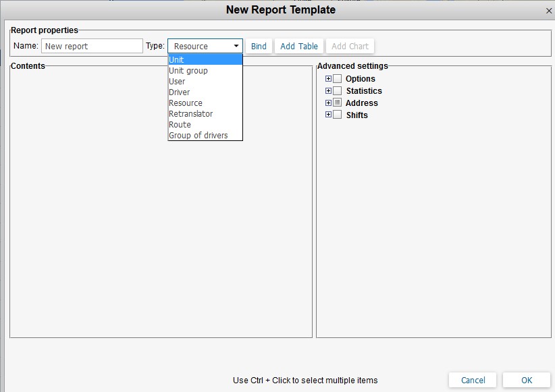Image resolution: width=555 pixels, height=392 pixels.
Task: Expand the Address settings node
Action: 329,103
